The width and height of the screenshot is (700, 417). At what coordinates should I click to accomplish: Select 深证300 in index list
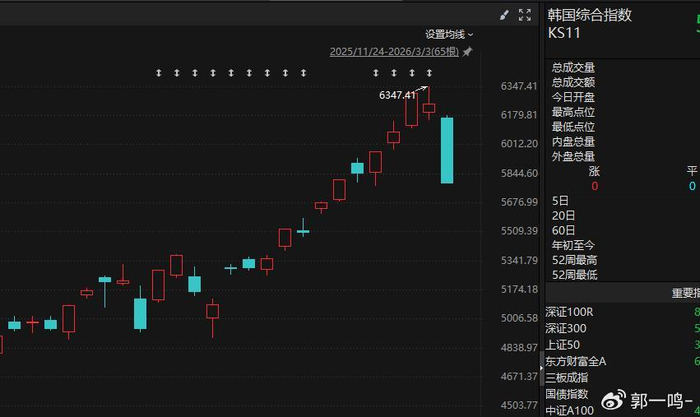(x=566, y=329)
